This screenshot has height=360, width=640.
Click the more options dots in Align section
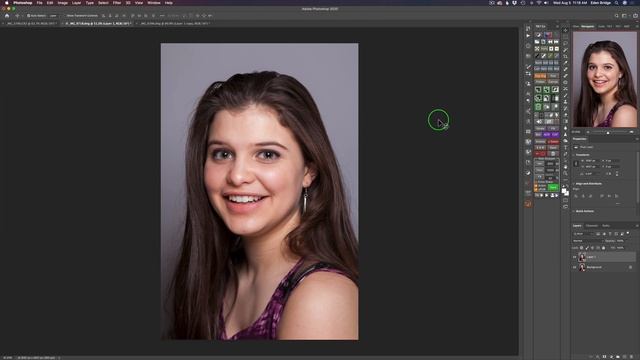(x=618, y=203)
